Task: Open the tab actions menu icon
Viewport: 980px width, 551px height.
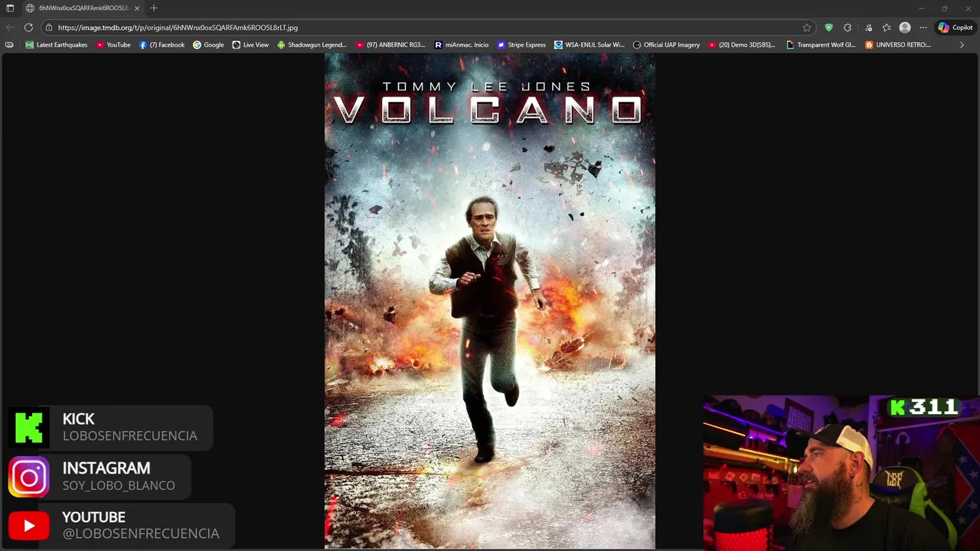Action: (x=10, y=8)
